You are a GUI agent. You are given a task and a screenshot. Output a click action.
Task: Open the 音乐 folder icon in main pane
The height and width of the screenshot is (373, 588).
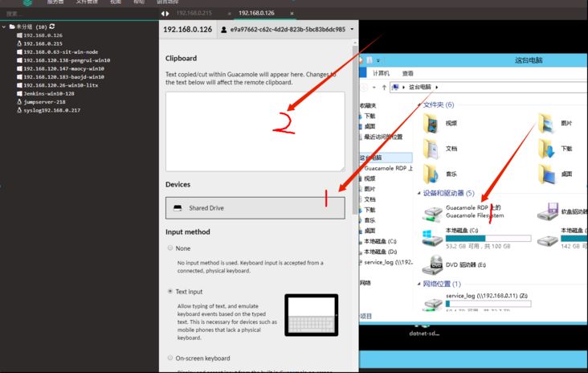pos(431,174)
